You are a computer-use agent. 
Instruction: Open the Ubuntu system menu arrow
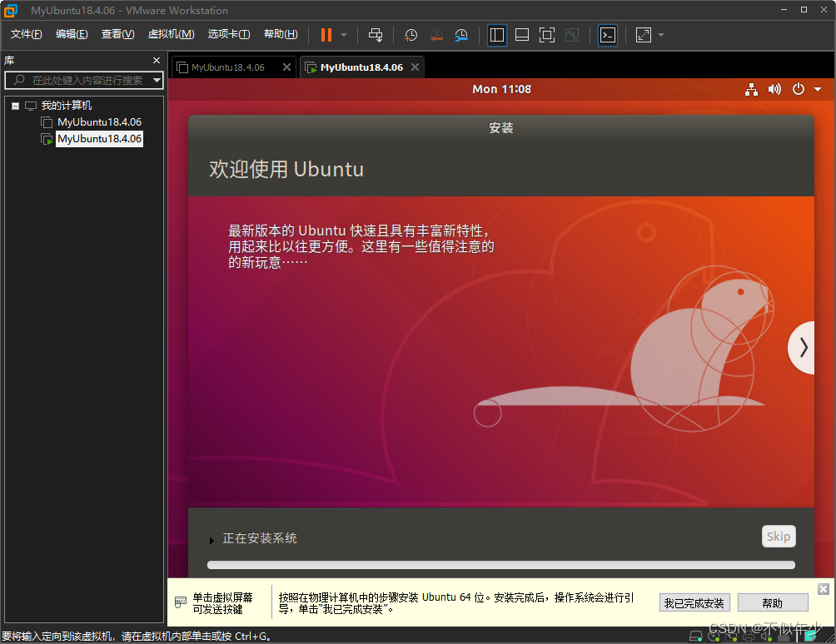click(x=818, y=90)
